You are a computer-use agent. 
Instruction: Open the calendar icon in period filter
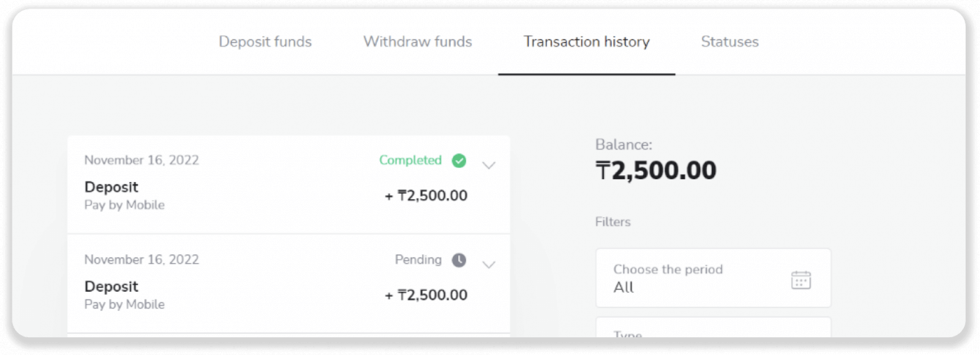(x=801, y=280)
